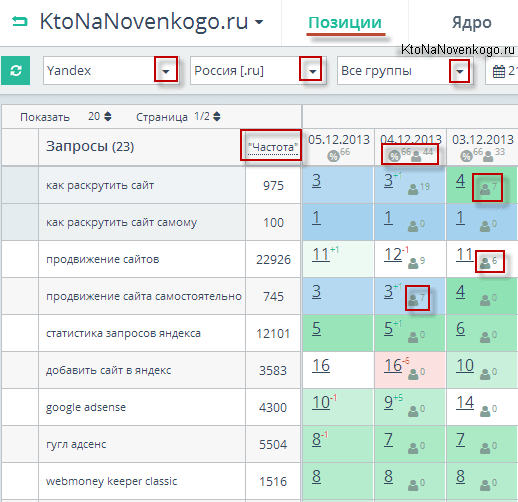This screenshot has height=502, width=518.
Task: Click 04.12 visitors icon in статистика запросов яндекса row
Action: pyautogui.click(x=413, y=338)
